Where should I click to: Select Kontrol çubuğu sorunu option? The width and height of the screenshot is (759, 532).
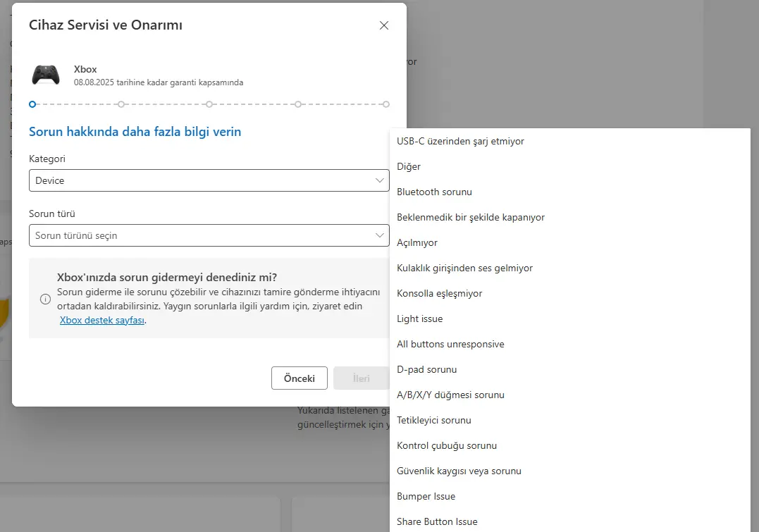click(x=569, y=445)
